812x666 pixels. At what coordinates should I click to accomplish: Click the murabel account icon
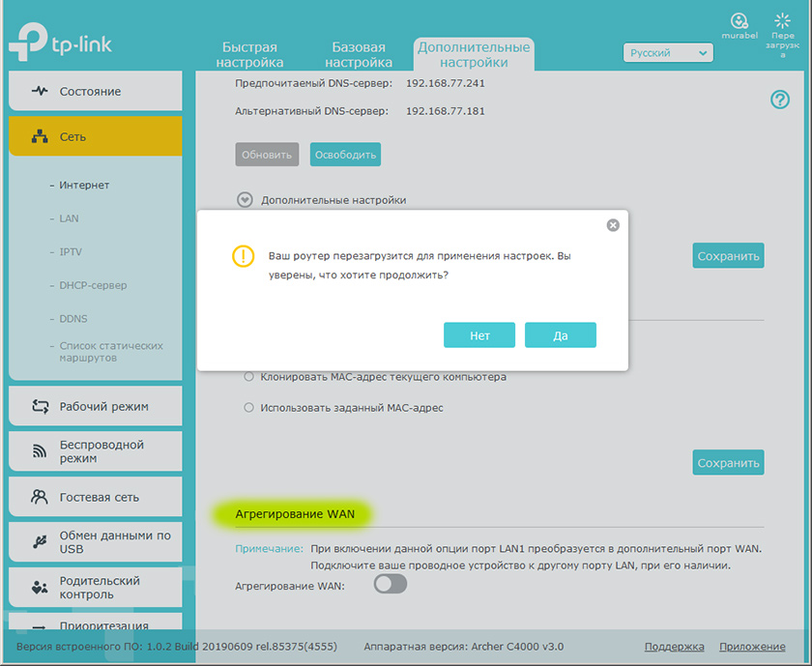coord(739,21)
